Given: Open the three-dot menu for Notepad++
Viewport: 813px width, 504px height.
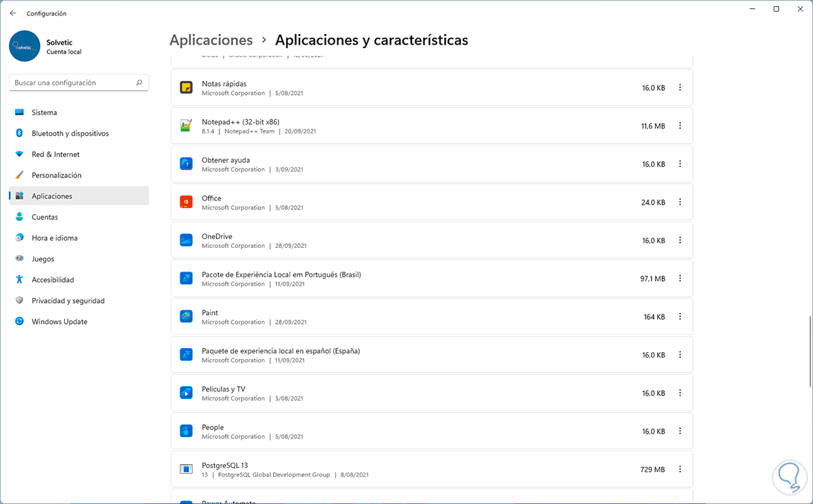Looking at the screenshot, I should [x=680, y=126].
